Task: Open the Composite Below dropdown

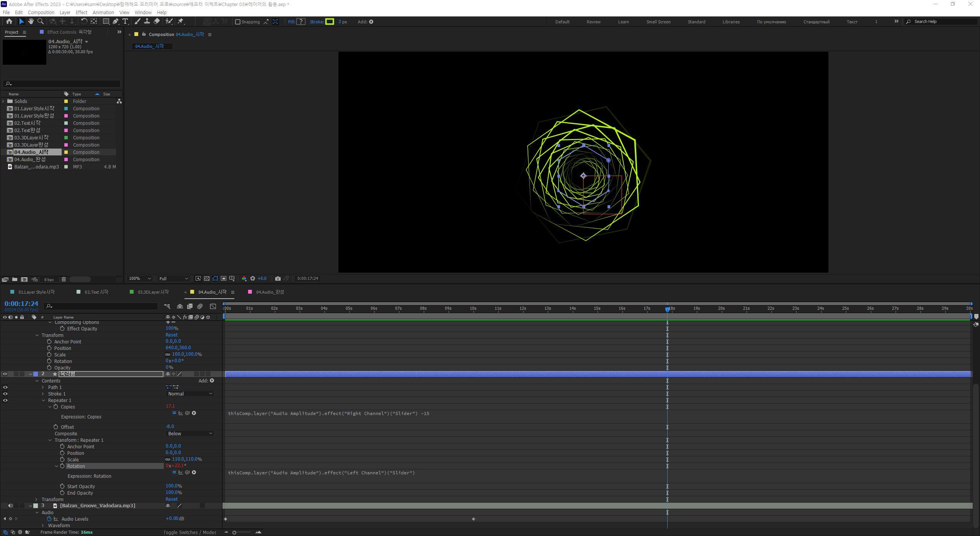Action: [x=190, y=433]
